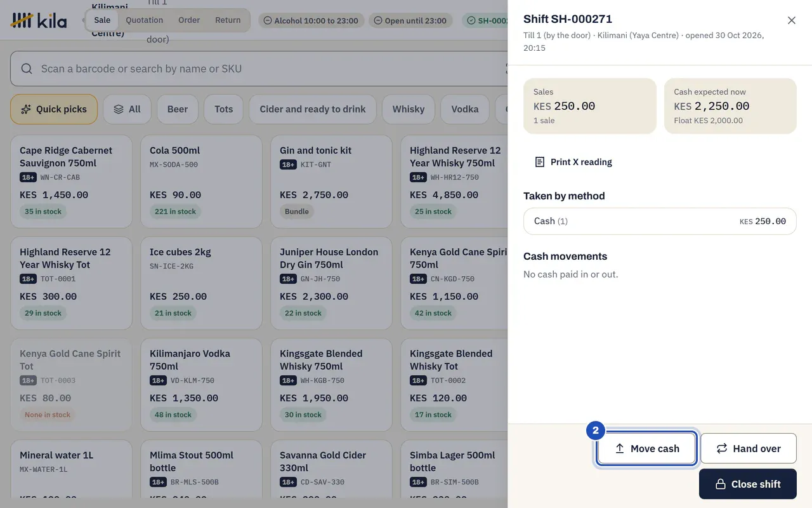Click the Shift SH-000271 heading

tap(568, 19)
